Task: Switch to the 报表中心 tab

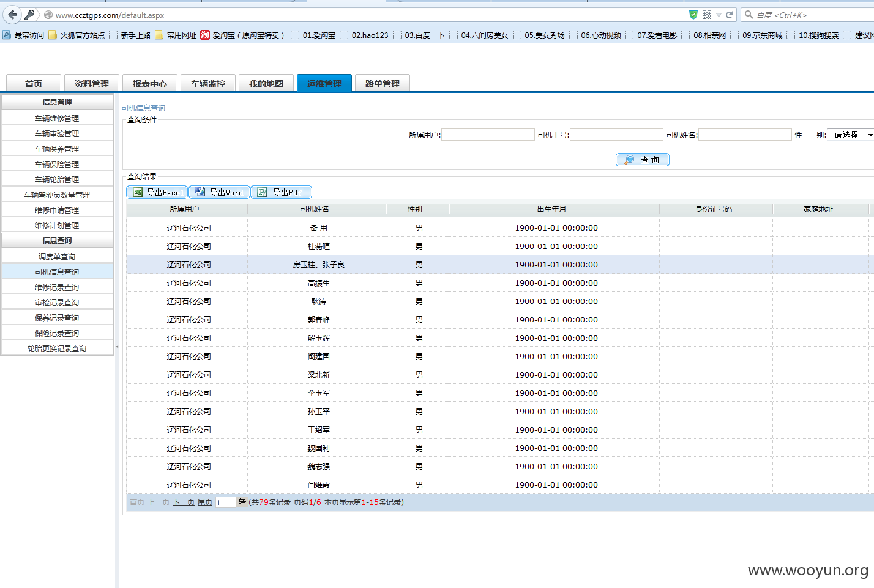Action: pos(150,83)
